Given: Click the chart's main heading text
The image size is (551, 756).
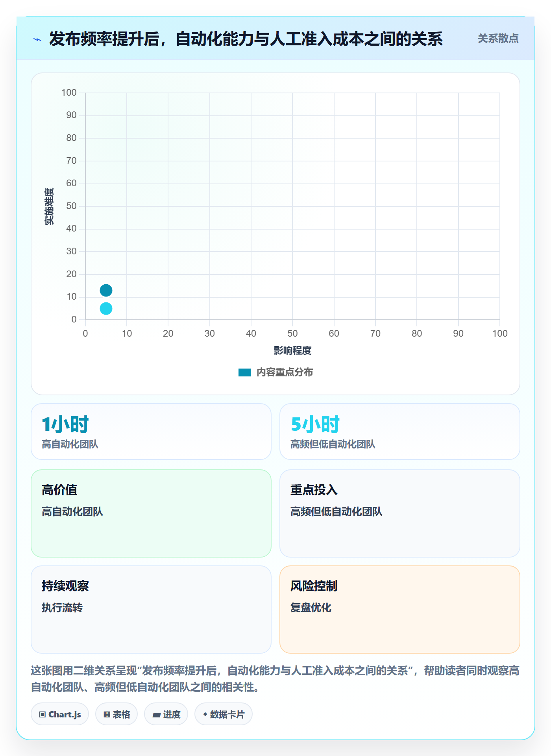Looking at the screenshot, I should [246, 39].
